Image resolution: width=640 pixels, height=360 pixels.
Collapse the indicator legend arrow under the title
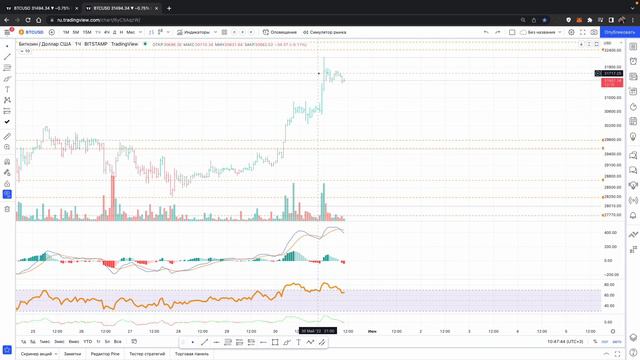coord(22,51)
